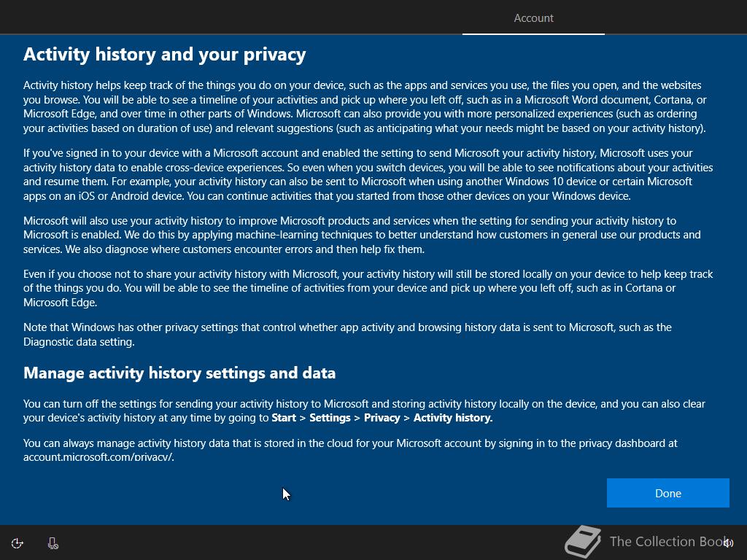Viewport: 747px width, 560px height.
Task: Click the 'Manage activity history settings and data' heading
Action: tap(179, 373)
